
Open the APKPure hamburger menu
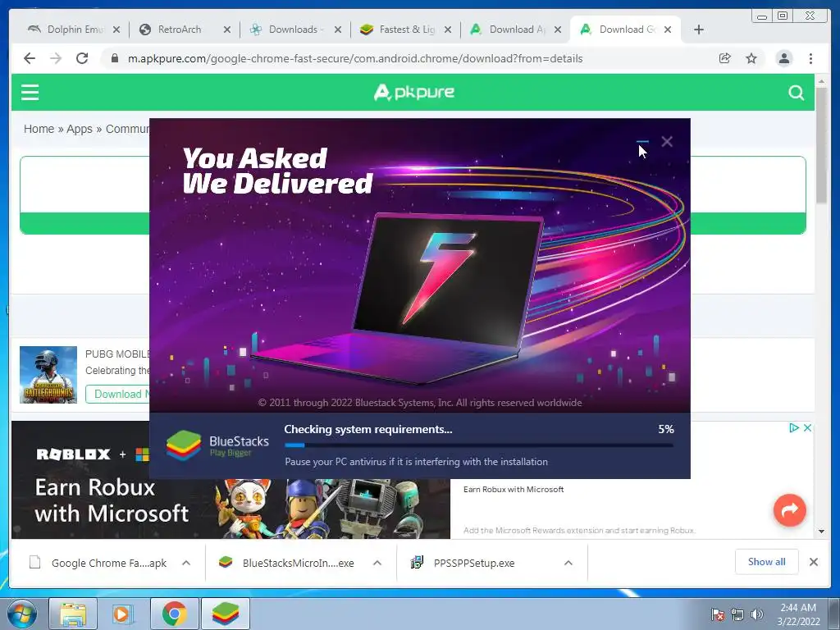click(x=30, y=92)
